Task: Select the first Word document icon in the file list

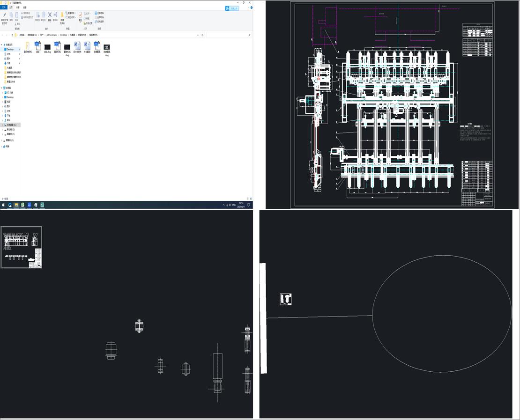Action: pyautogui.click(x=77, y=45)
